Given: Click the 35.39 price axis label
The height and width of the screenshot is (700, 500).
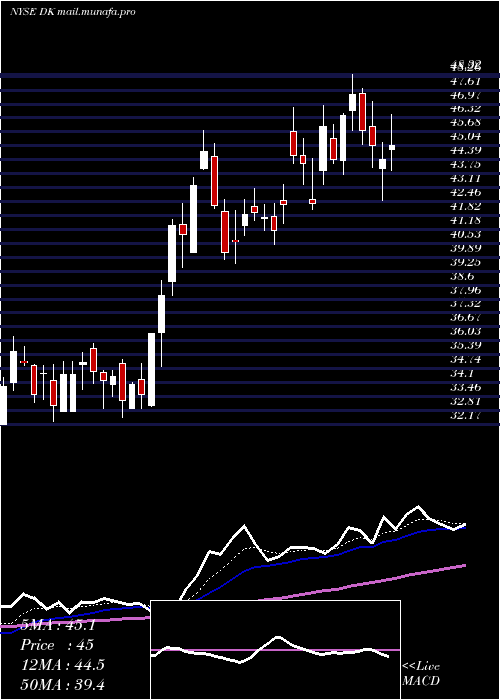Looking at the screenshot, I should tap(466, 345).
